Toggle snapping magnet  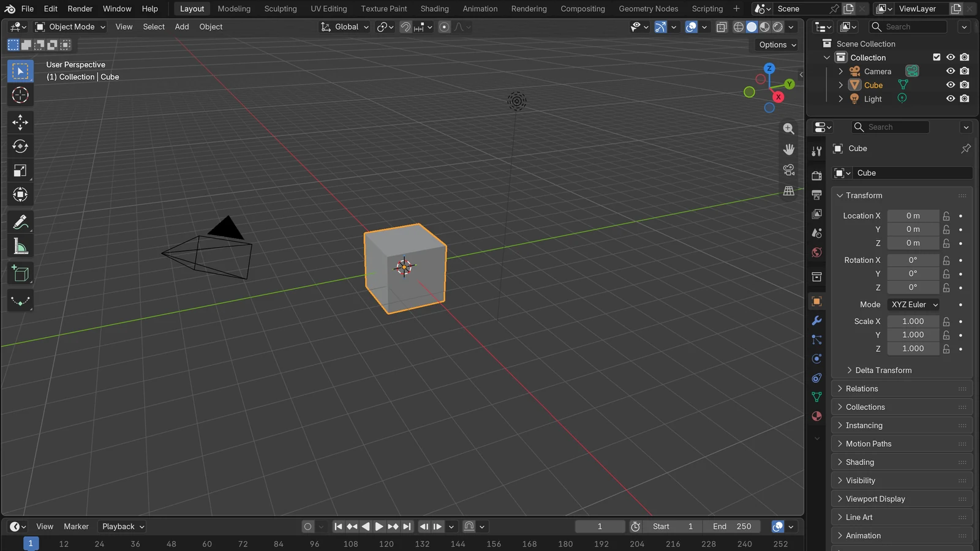click(x=405, y=27)
